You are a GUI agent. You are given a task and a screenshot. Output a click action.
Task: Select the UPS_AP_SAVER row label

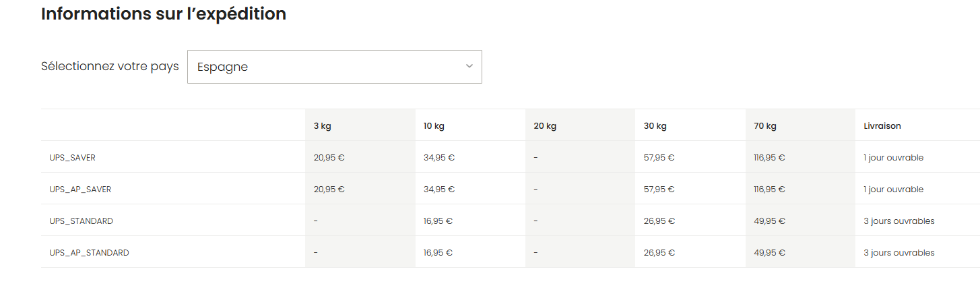(80, 190)
